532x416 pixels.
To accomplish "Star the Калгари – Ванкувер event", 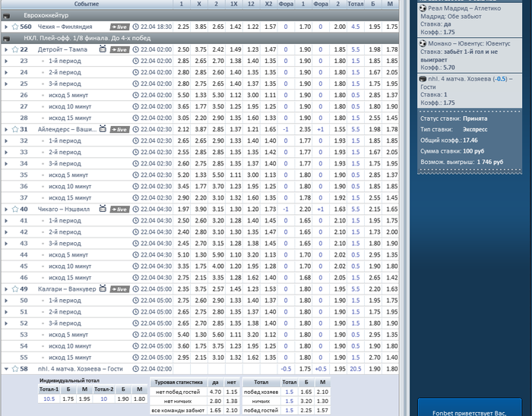I will point(15,289).
